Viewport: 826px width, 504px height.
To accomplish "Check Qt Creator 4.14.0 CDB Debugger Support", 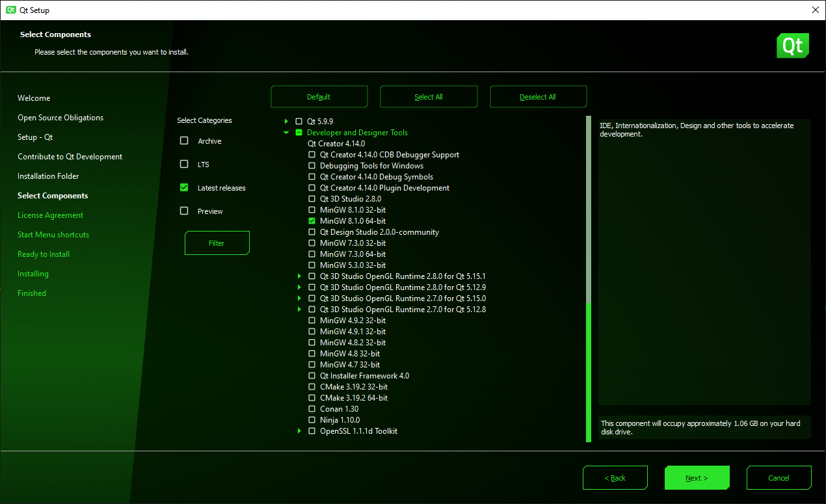I will [312, 155].
